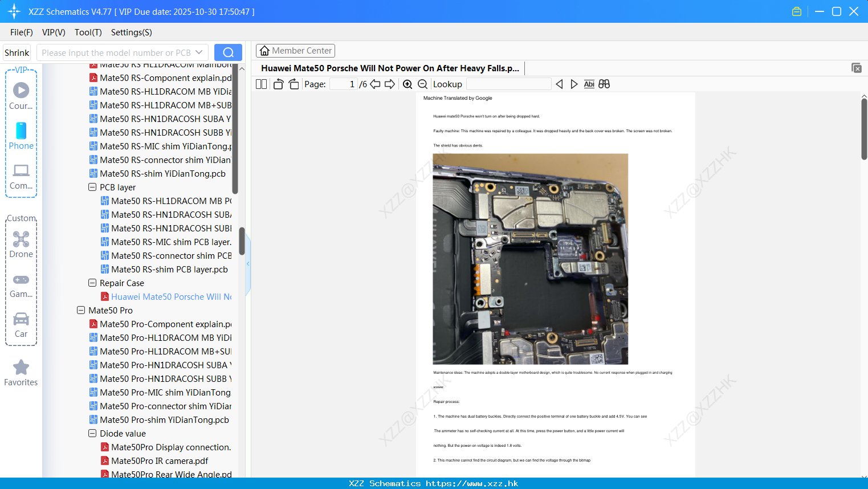This screenshot has height=489, width=868.
Task: Click the model number search field
Action: [116, 52]
